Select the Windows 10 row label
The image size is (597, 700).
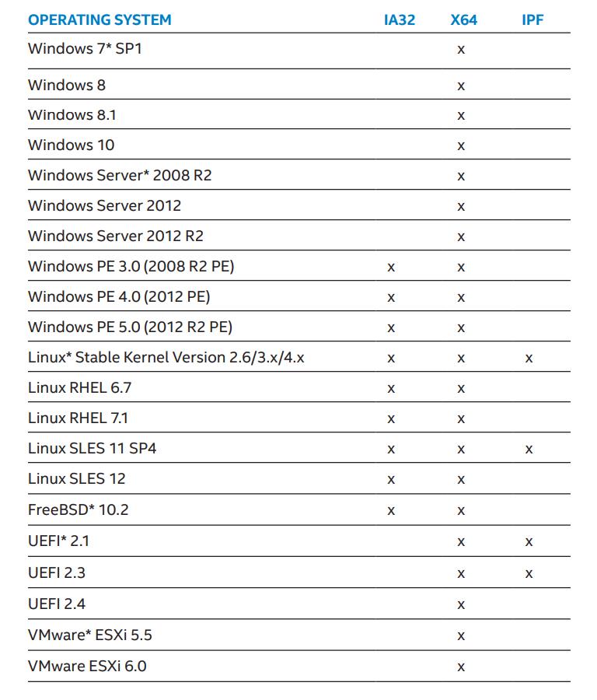pyautogui.click(x=71, y=145)
